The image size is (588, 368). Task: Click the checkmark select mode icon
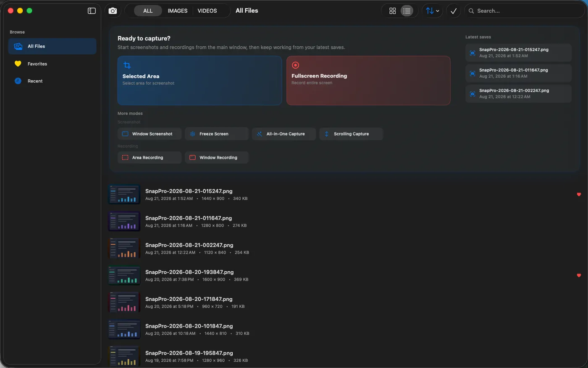(x=454, y=11)
